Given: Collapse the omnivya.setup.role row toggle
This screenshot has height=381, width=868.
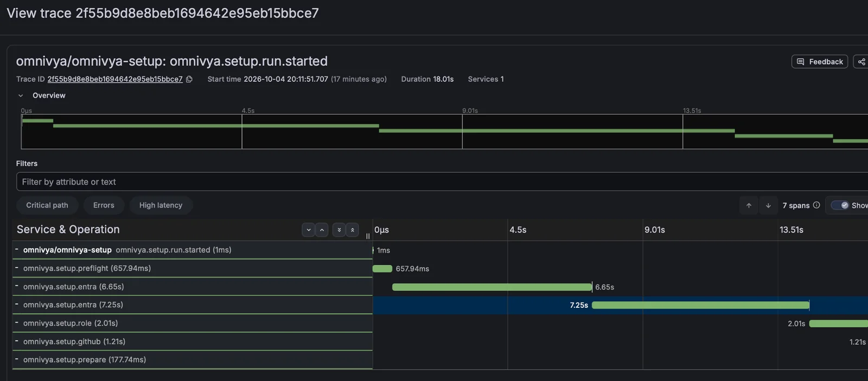Looking at the screenshot, I should (17, 323).
